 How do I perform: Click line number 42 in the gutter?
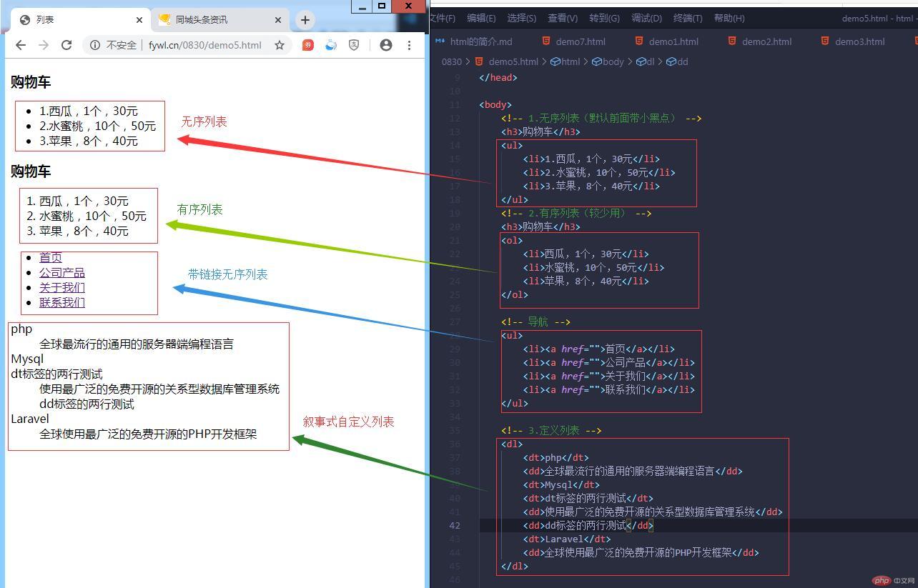(455, 526)
